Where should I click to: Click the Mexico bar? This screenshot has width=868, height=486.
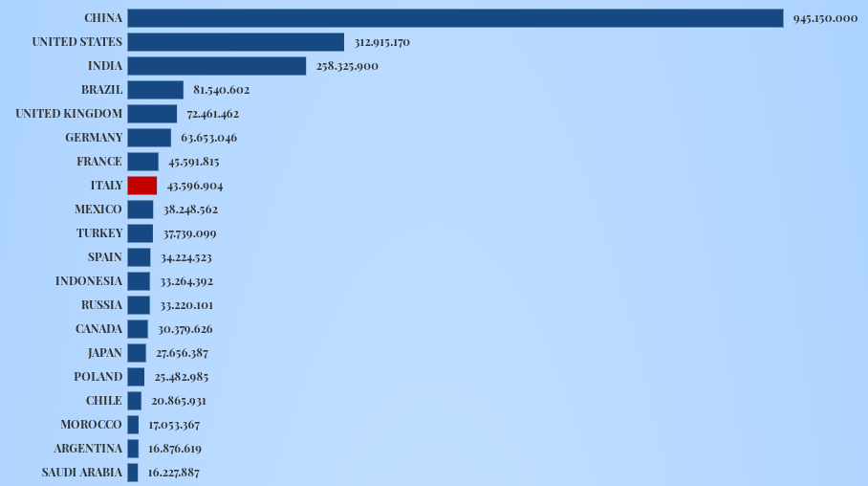[x=140, y=210]
